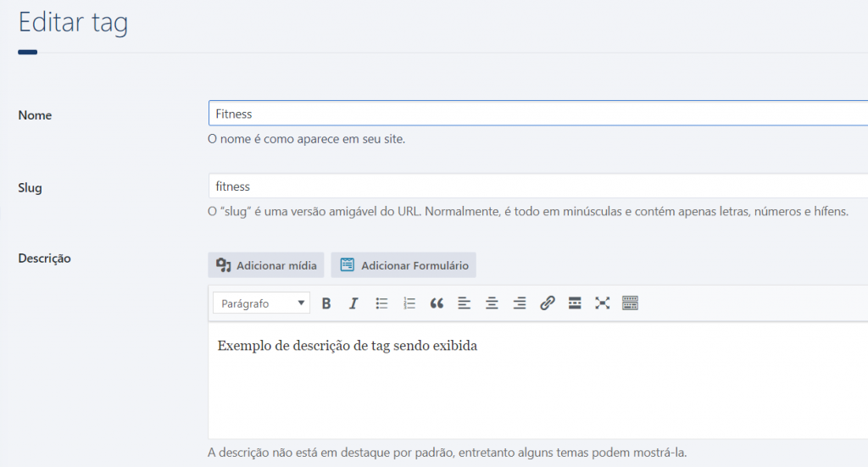Screen dimensions: 868x467
Task: Toggle italic formatting in description editor
Action: coord(353,303)
